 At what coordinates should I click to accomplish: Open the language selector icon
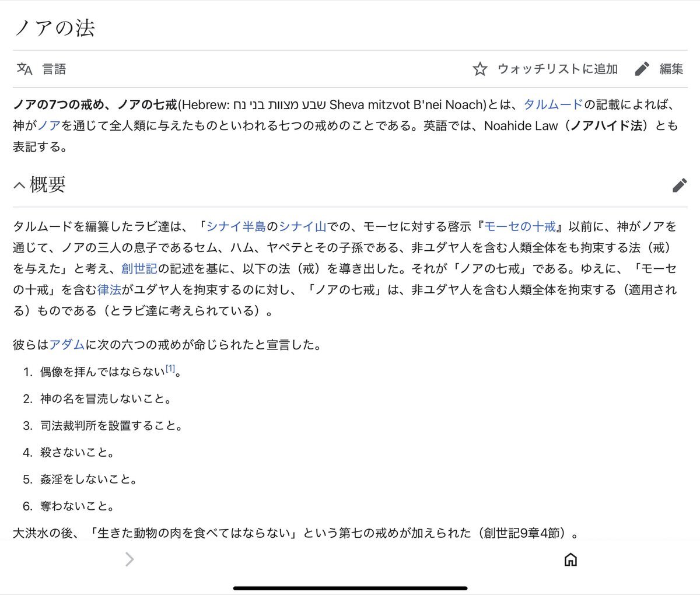coord(24,69)
